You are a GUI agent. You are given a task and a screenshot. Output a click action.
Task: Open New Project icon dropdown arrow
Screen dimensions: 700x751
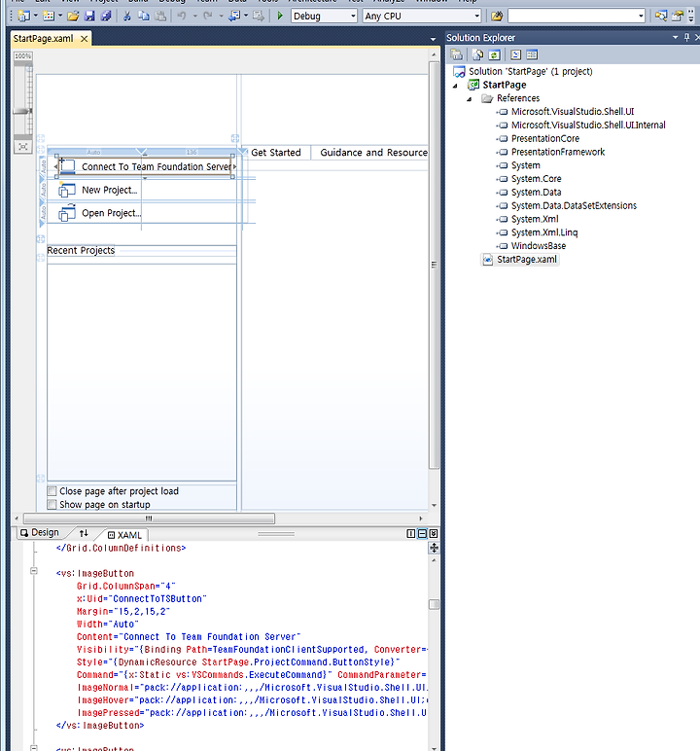[35, 16]
